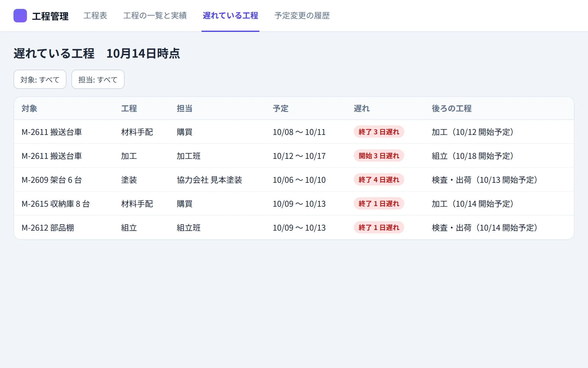
Task: Click the 終了 4 日遅れ badge
Action: coord(379,180)
